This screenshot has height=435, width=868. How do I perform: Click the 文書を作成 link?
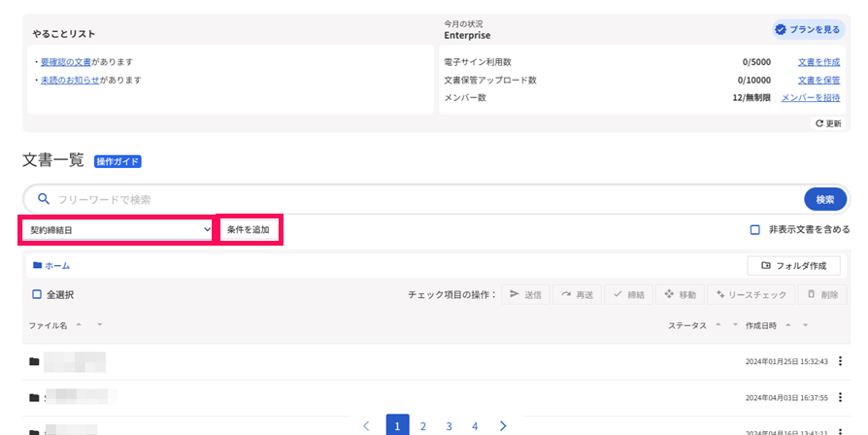818,62
